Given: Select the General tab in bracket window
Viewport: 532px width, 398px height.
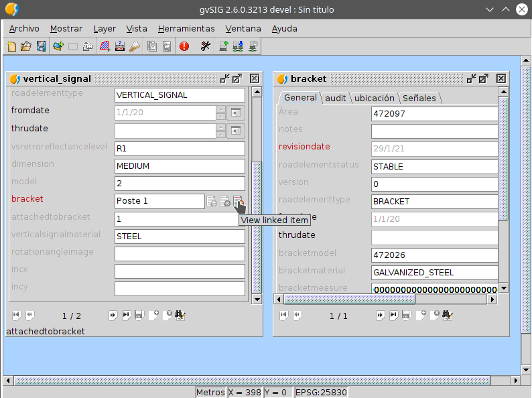Looking at the screenshot, I should click(300, 98).
